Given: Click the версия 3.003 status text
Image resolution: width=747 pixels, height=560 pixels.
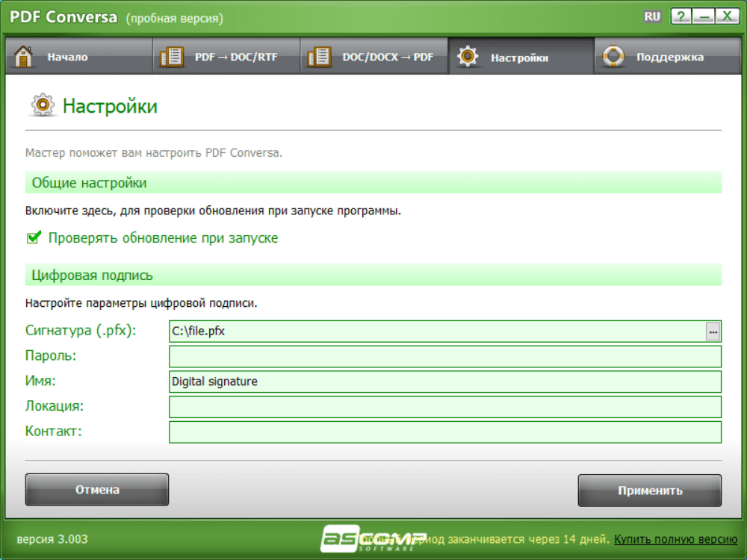Looking at the screenshot, I should tap(52, 539).
